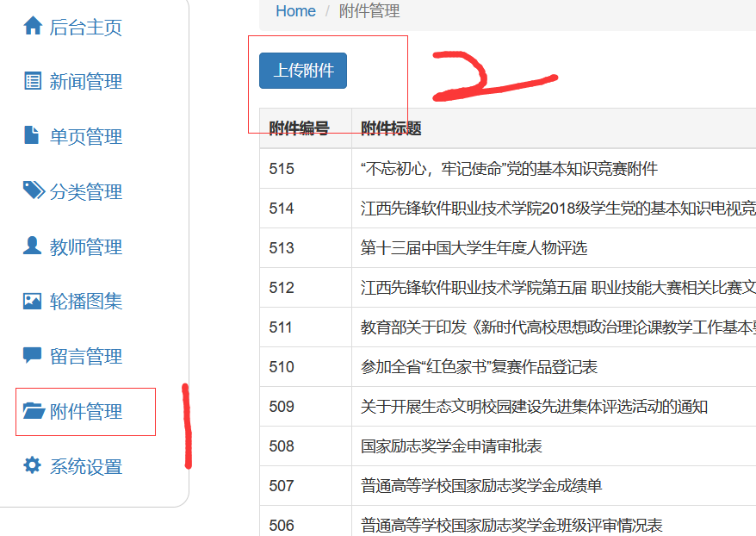Click the comment bubble icon beside 留言管理
The height and width of the screenshot is (536, 756).
coord(33,356)
